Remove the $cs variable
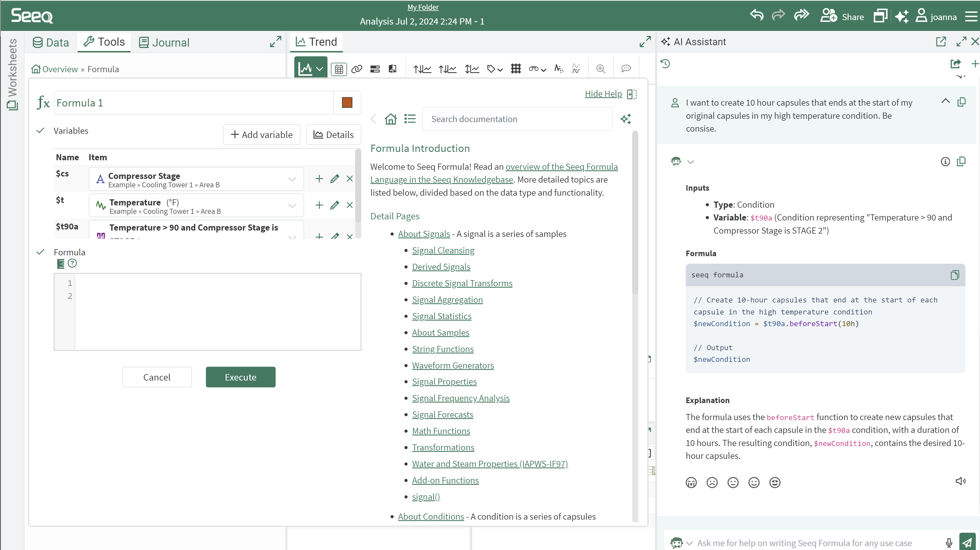The height and width of the screenshot is (550, 980). click(350, 179)
